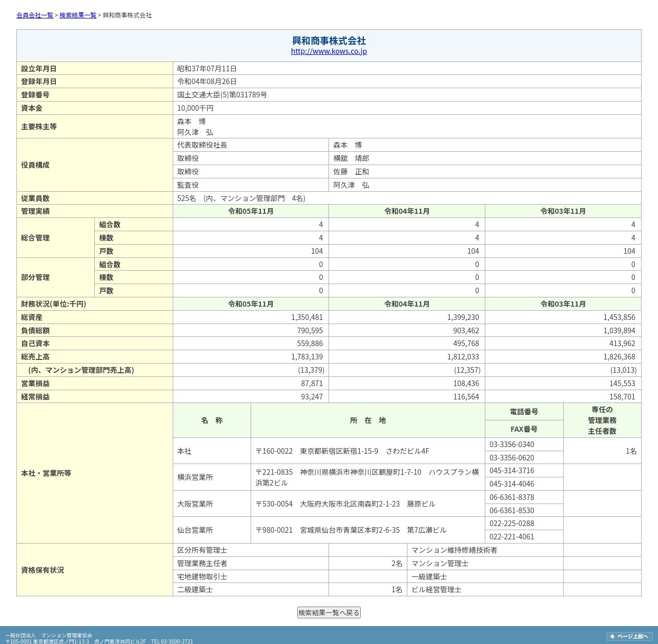Click total assets value 1,453,856

coord(619,317)
